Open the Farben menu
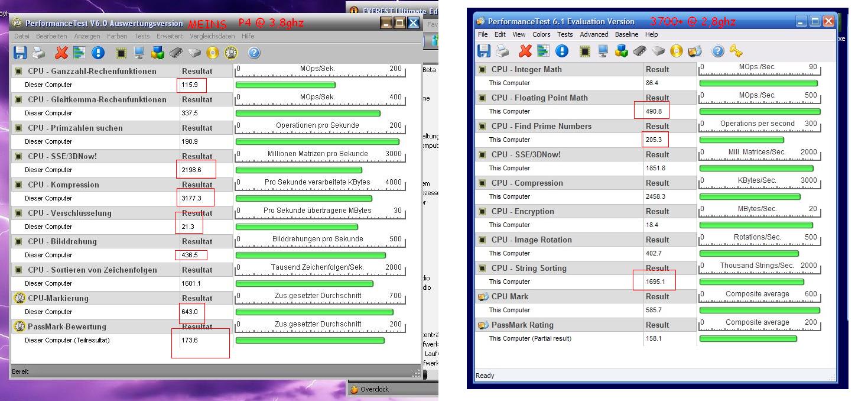This screenshot has height=401, width=868. coord(117,36)
